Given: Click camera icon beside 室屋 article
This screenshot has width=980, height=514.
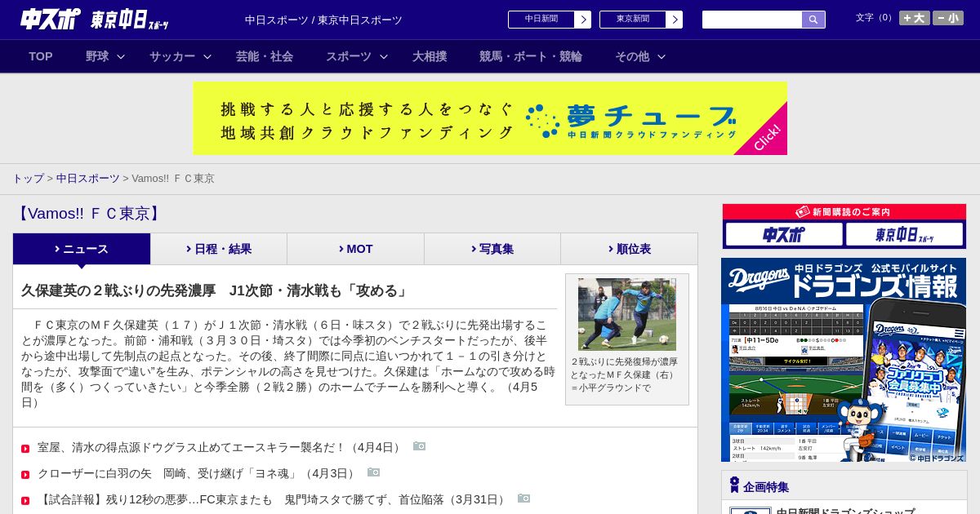Looking at the screenshot, I should [x=419, y=446].
